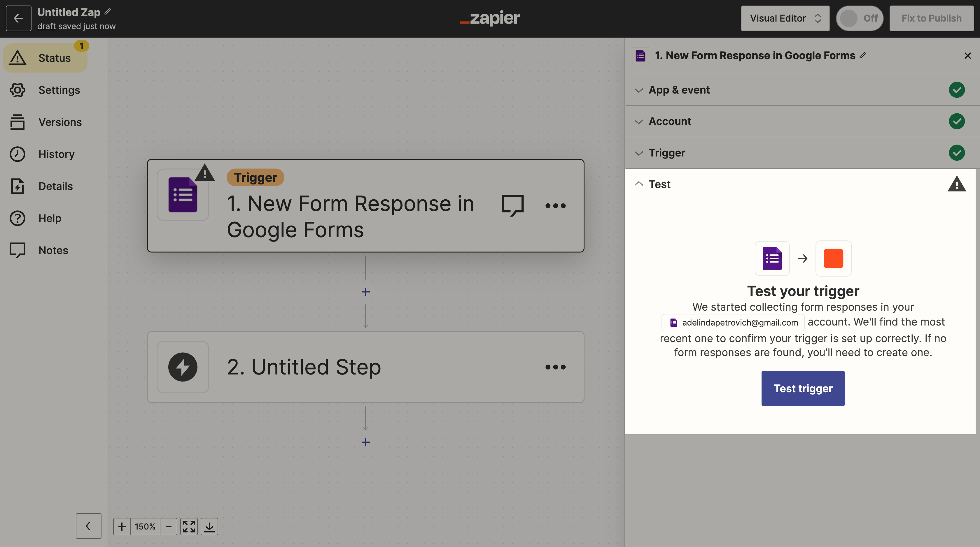Open Versions in the sidebar

coord(45,122)
